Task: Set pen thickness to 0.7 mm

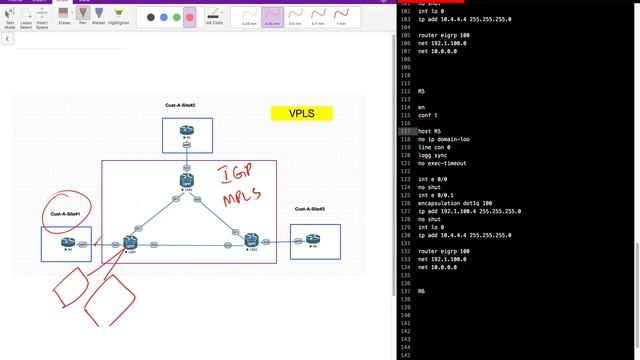Action: 318,18
